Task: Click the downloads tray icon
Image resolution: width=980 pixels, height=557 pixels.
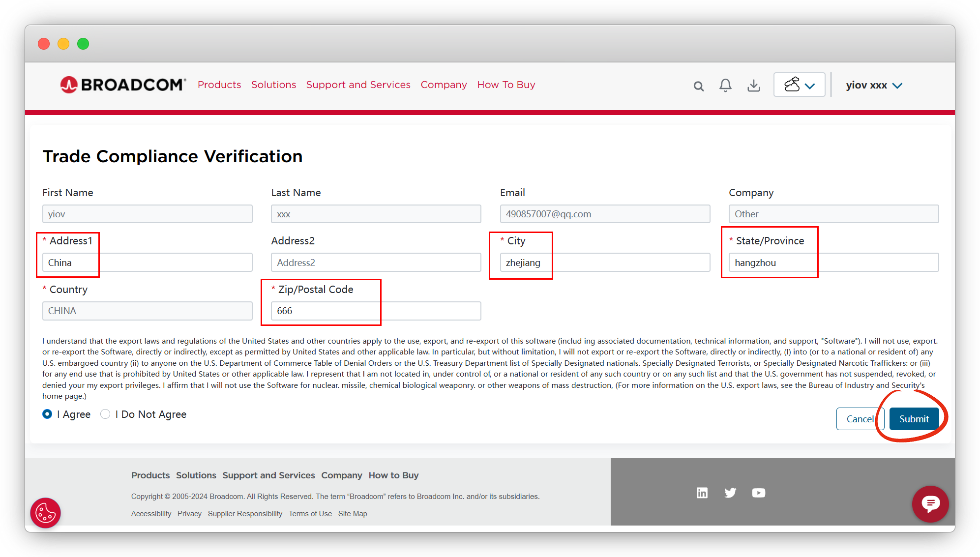Action: (x=753, y=86)
